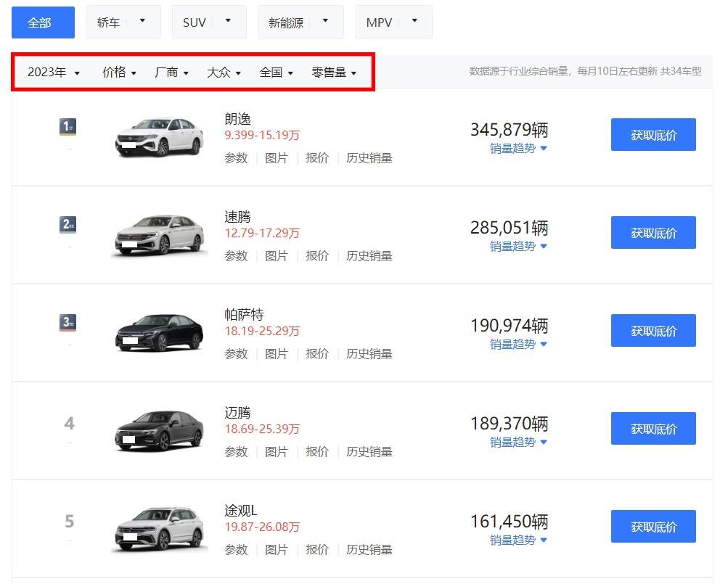This screenshot has width=728, height=584.
Task: Open the MPV category dropdown
Action: click(x=393, y=22)
